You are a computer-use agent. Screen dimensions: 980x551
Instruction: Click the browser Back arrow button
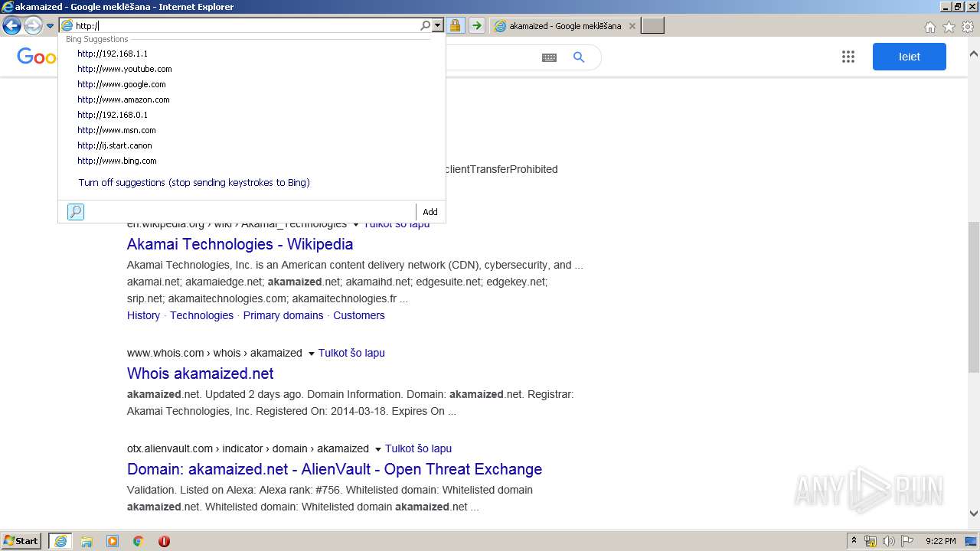[x=11, y=26]
